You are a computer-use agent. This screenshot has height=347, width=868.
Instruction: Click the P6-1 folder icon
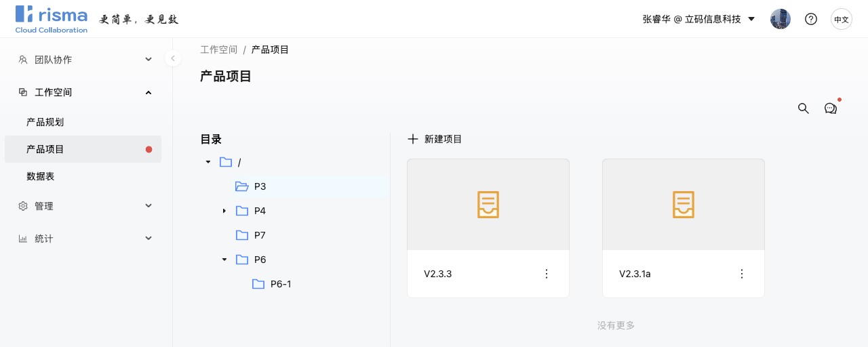pos(258,284)
